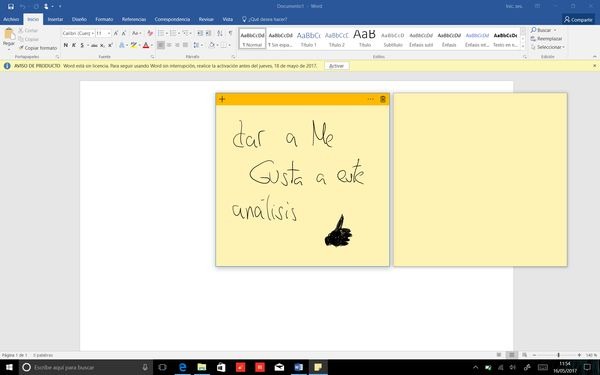Apply Normal style
The width and height of the screenshot is (600, 375).
coord(252,38)
